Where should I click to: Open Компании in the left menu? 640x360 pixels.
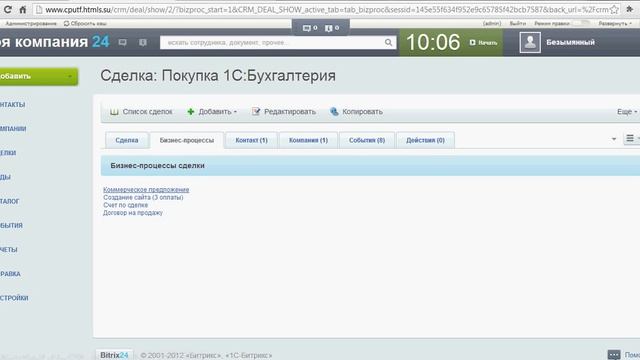coord(13,129)
